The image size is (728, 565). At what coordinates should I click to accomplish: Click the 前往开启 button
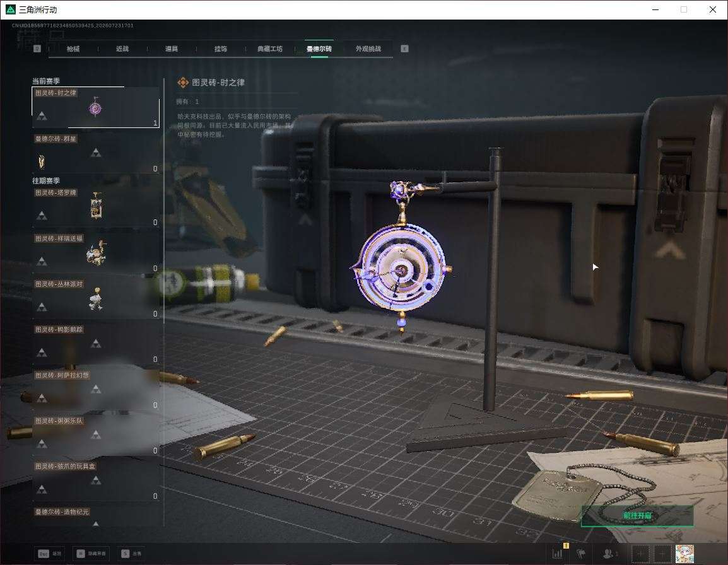637,516
